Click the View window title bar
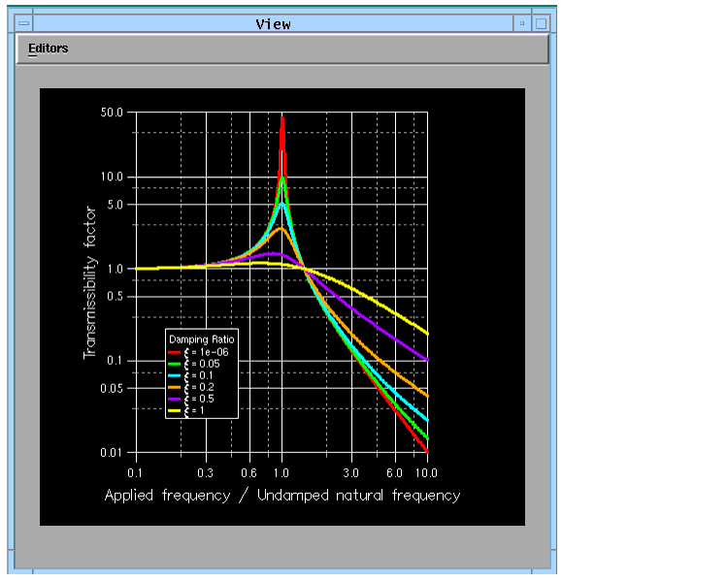728x581 pixels. point(273,23)
